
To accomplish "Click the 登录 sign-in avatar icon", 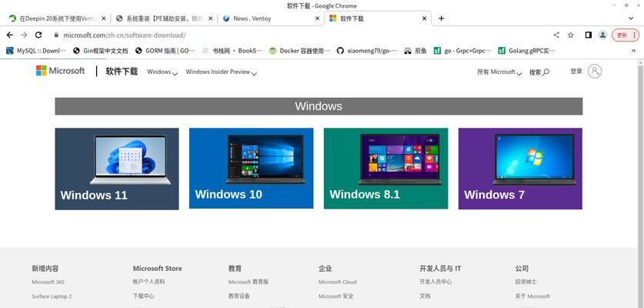I will tap(594, 71).
